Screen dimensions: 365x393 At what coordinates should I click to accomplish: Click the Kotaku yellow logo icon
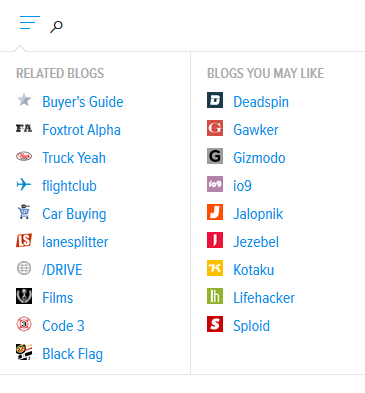click(215, 268)
